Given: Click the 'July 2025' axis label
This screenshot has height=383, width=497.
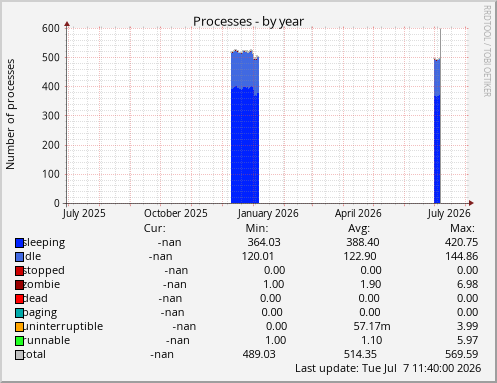Looking at the screenshot, I should coord(84,213).
